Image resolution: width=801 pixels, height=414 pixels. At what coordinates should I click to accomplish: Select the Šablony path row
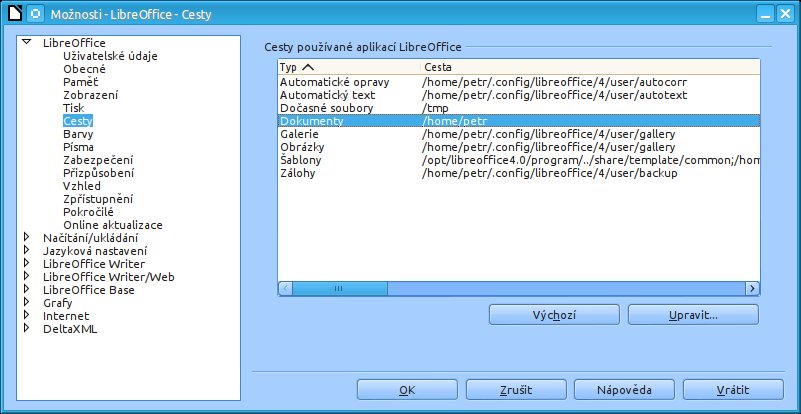519,160
